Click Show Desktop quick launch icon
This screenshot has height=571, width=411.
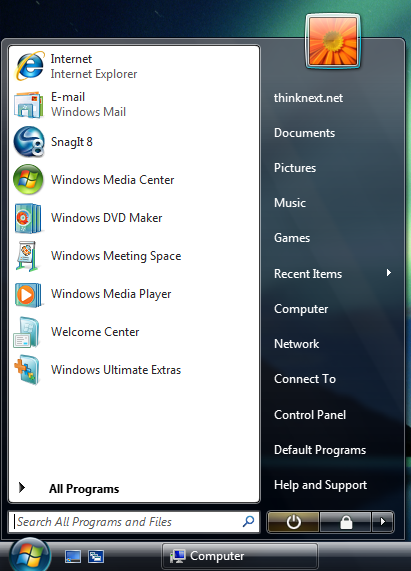point(73,556)
